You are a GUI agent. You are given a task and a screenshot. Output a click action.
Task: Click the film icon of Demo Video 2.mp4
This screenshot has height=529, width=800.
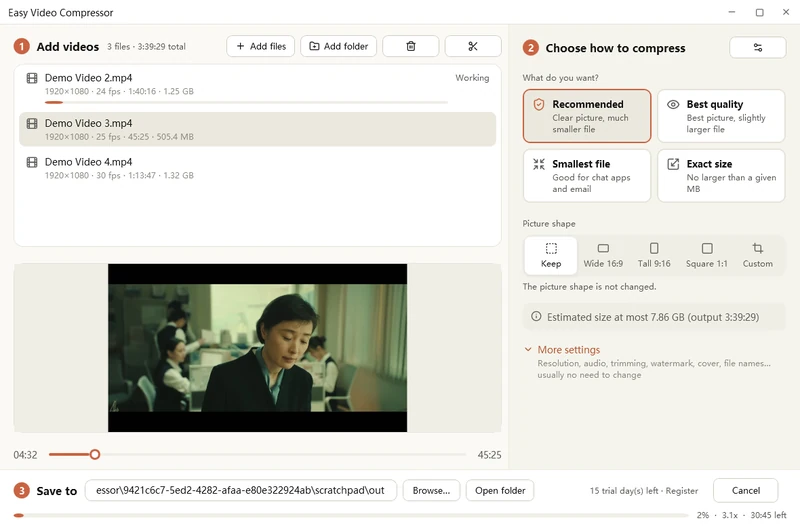pos(32,78)
